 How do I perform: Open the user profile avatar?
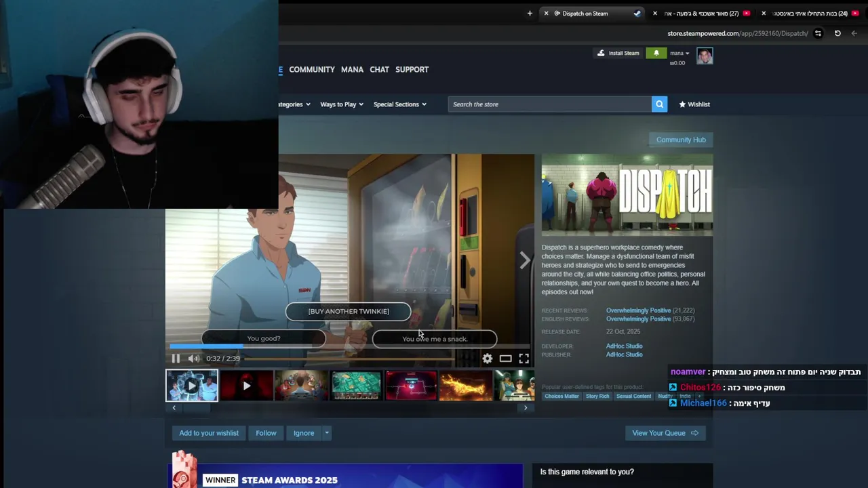pos(705,56)
